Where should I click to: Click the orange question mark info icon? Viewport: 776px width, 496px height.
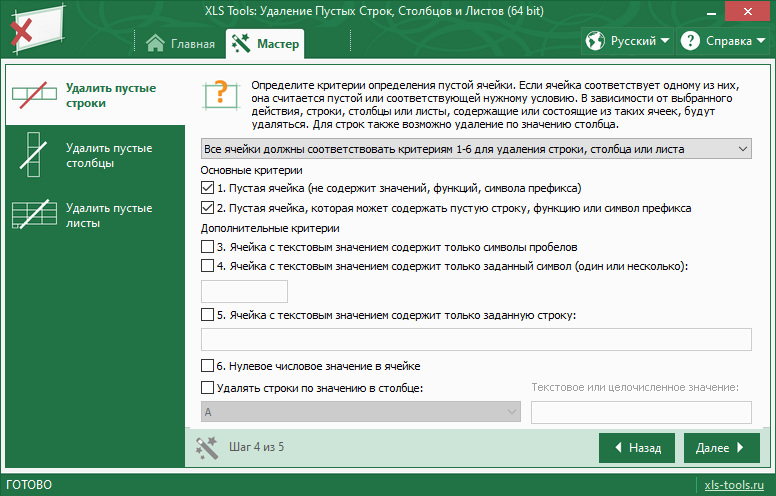(221, 96)
